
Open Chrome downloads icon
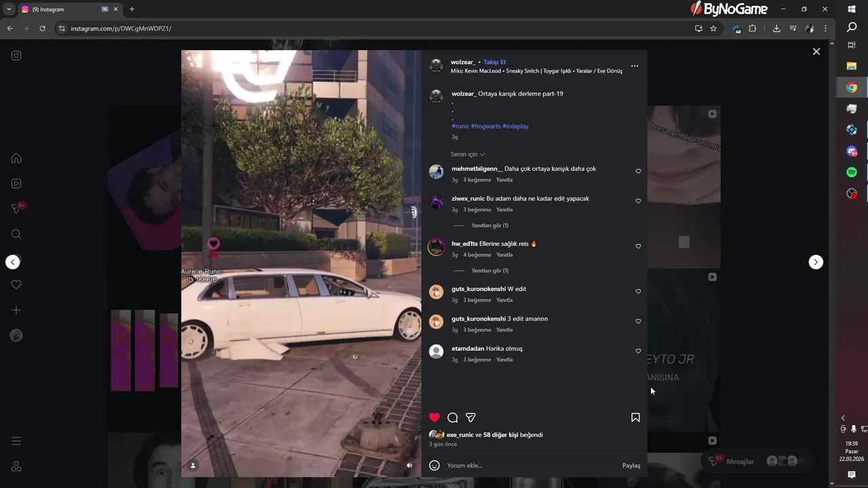(776, 28)
